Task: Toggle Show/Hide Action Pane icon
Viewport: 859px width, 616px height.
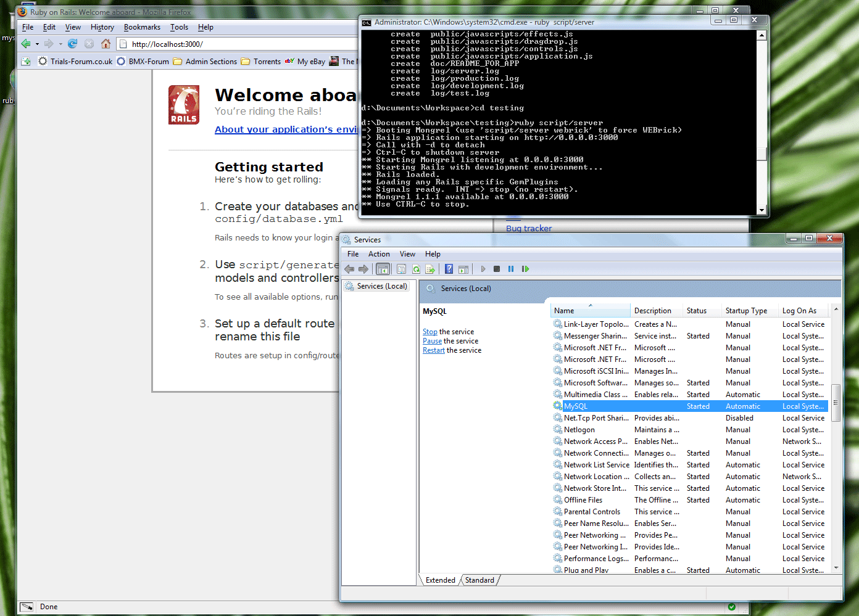Action: [x=463, y=269]
